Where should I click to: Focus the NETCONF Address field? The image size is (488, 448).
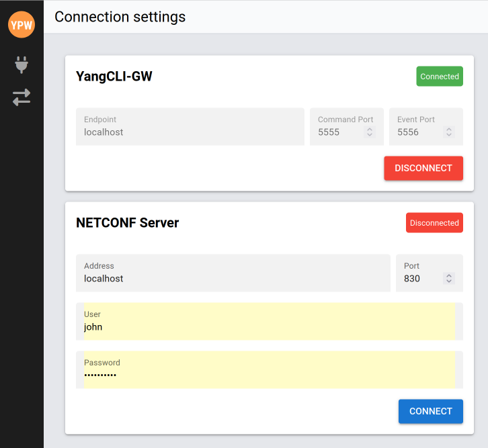pyautogui.click(x=233, y=278)
